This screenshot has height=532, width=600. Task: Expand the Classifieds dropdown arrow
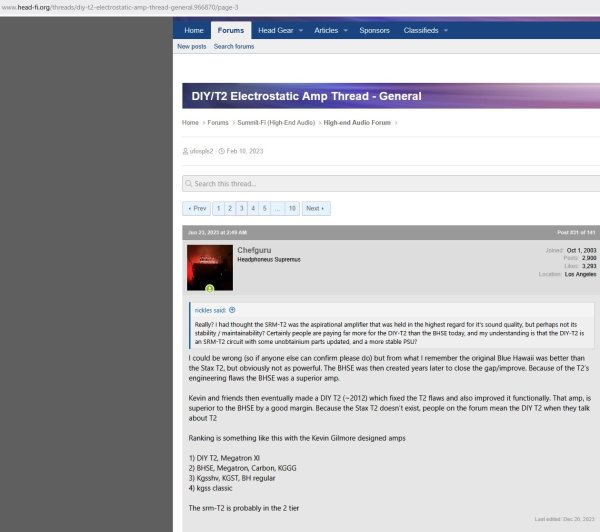tap(446, 30)
